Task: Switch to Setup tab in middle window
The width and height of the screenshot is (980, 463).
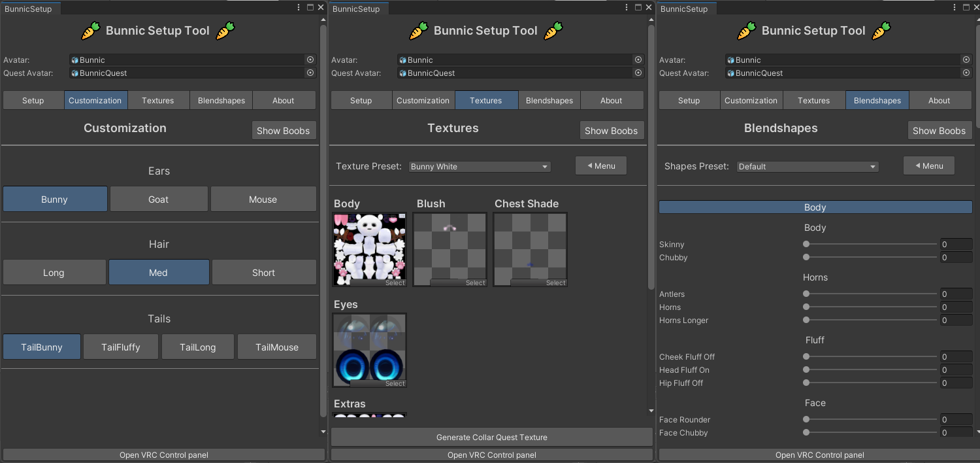Action: pos(361,100)
